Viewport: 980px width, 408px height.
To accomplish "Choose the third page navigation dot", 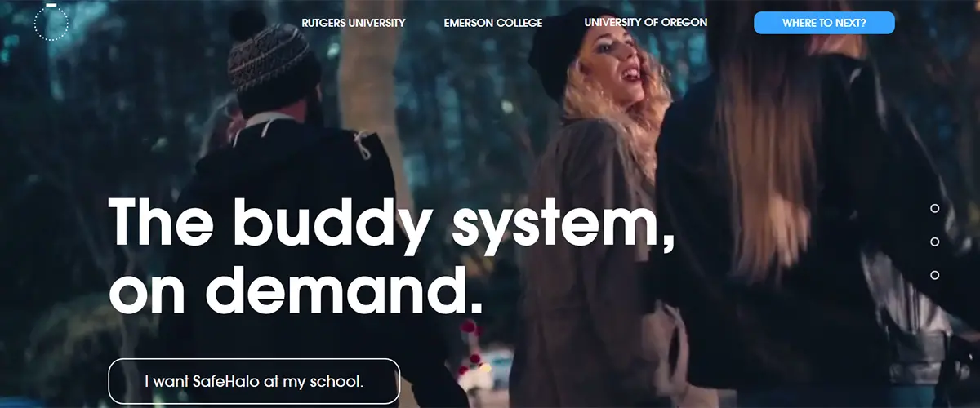I will (935, 276).
